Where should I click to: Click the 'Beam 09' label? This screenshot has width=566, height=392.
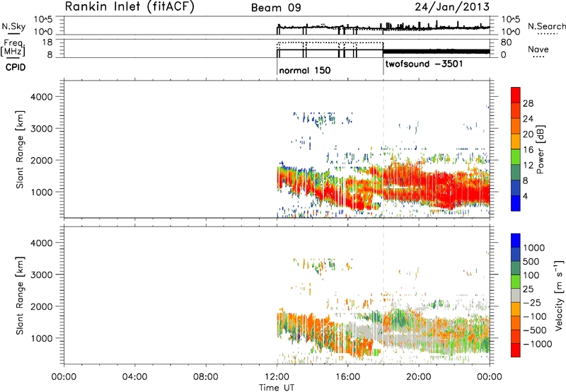pyautogui.click(x=276, y=8)
